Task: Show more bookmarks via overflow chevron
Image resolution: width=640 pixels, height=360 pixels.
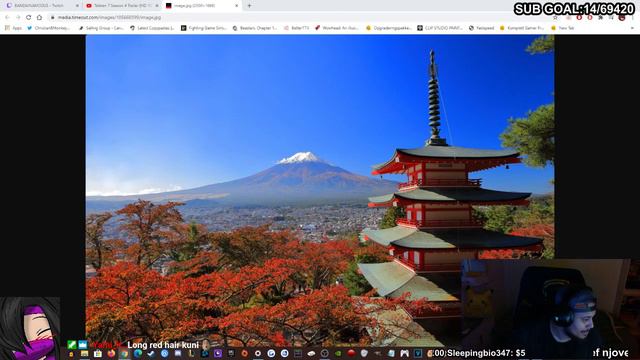Action: (x=632, y=28)
